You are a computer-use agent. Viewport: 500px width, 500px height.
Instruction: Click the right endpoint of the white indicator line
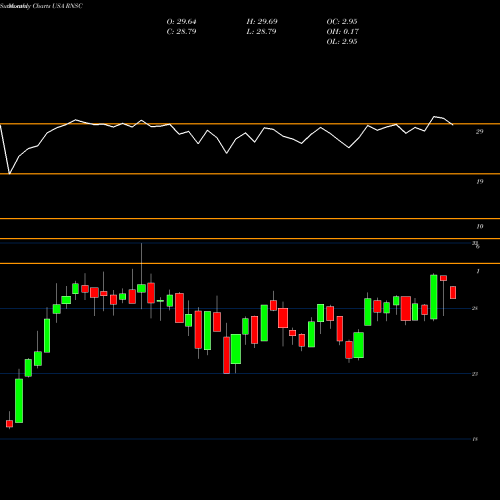[453, 125]
